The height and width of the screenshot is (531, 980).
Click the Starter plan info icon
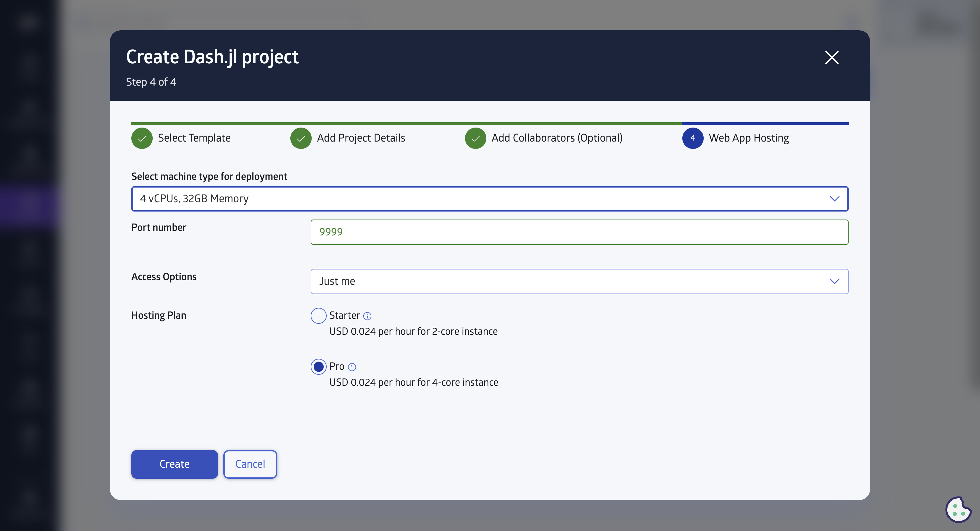pos(367,316)
